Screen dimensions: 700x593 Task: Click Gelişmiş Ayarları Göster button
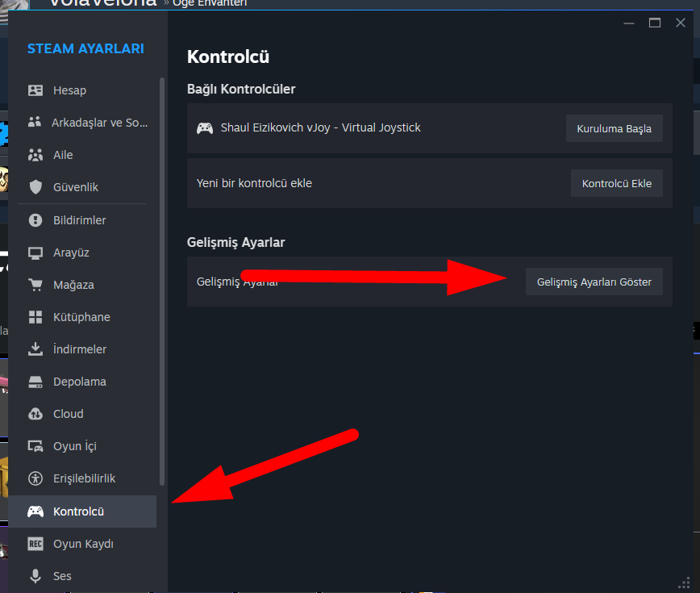(x=594, y=282)
